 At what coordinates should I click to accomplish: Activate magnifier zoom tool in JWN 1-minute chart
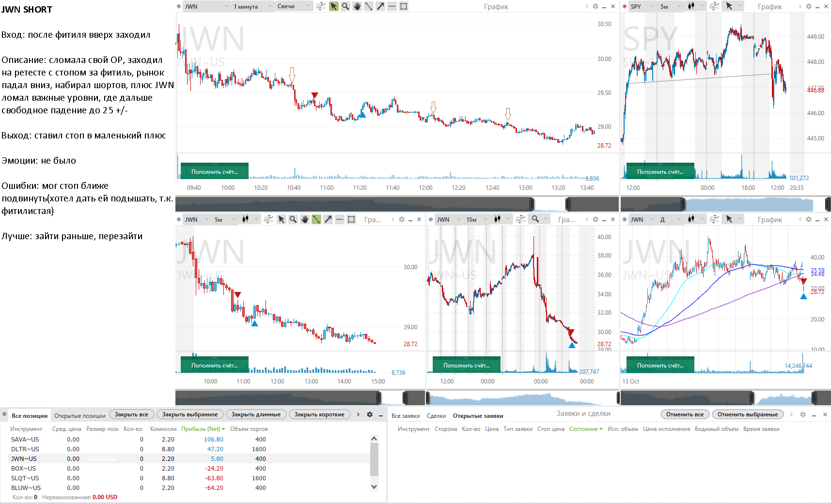click(x=345, y=6)
